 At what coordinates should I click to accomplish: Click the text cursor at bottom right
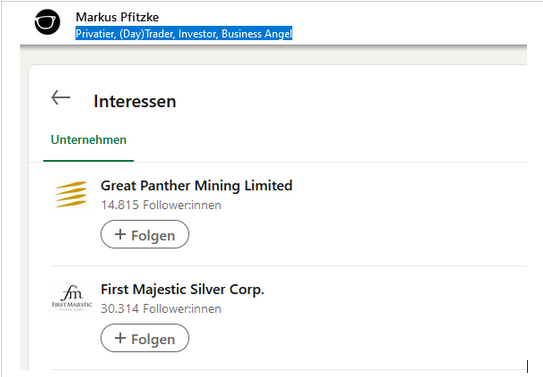527,366
